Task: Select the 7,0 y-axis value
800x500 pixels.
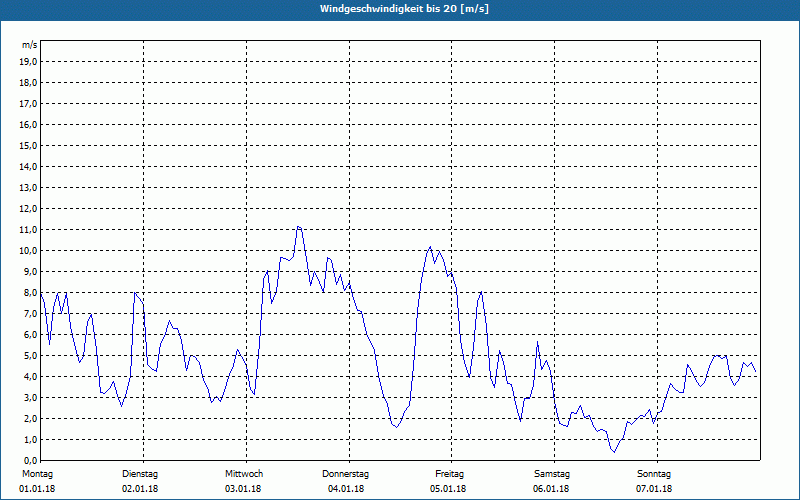Action: pos(31,313)
